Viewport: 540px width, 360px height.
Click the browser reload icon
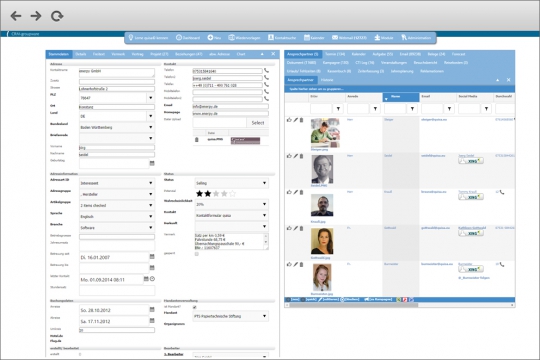pos(57,16)
